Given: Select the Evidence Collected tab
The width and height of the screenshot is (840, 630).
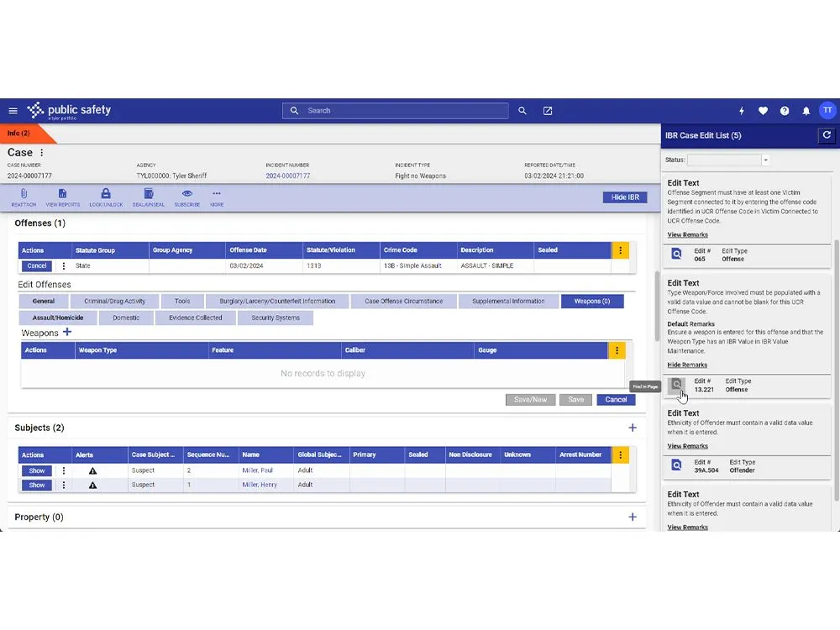Looking at the screenshot, I should [195, 318].
